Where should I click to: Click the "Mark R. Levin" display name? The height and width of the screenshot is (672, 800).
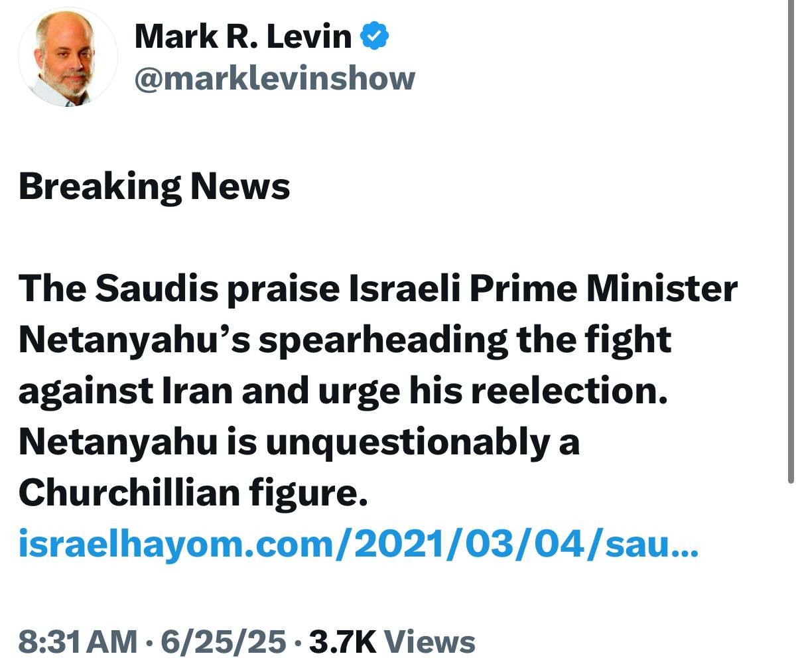click(243, 36)
